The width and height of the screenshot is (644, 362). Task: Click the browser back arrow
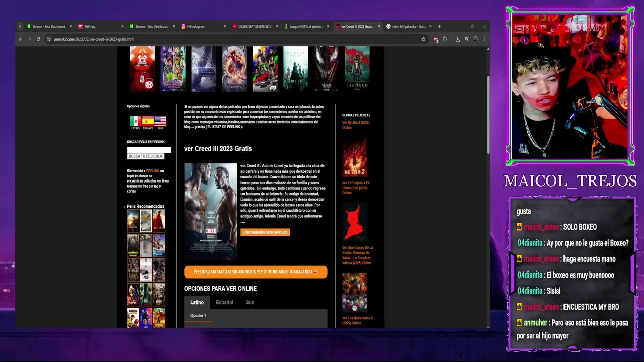click(20, 39)
